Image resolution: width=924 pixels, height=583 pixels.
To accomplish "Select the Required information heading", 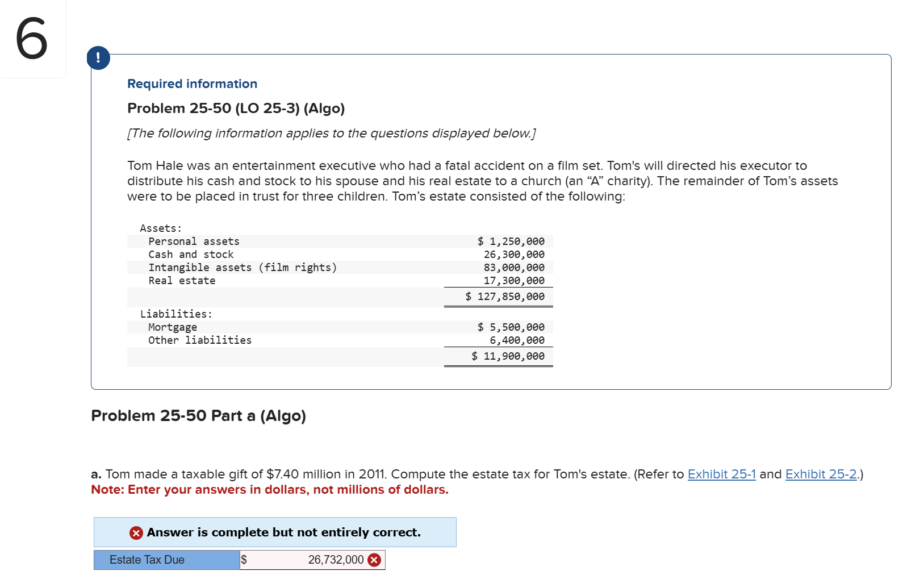I will coord(192,84).
